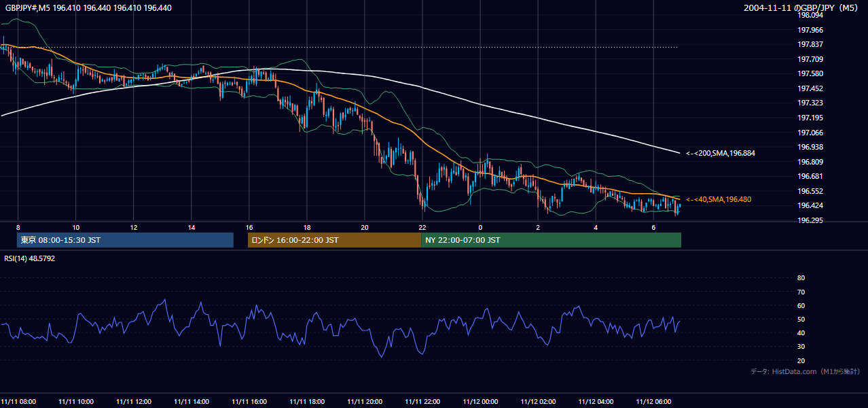Screen dimensions: 868x408
Task: Click the 30 level on RSI axis
Action: tap(801, 347)
